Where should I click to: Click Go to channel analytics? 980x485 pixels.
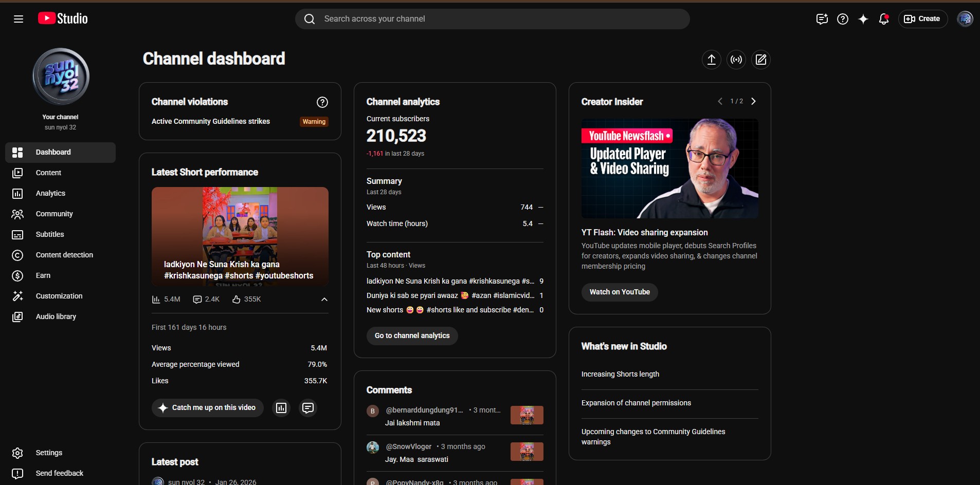click(412, 336)
